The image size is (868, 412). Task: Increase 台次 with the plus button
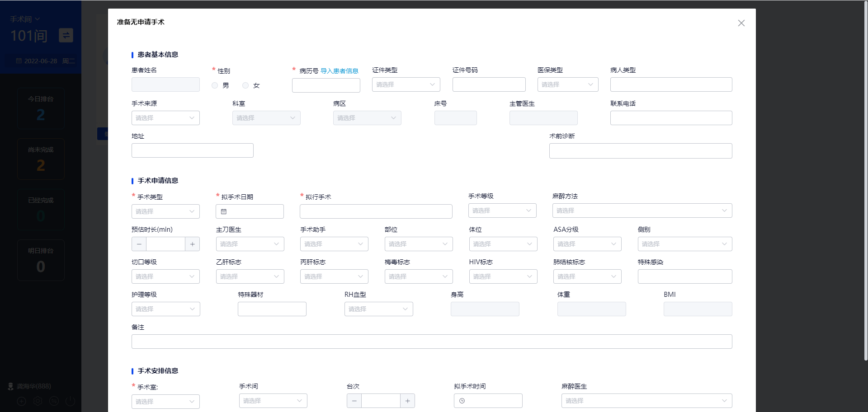pos(407,401)
